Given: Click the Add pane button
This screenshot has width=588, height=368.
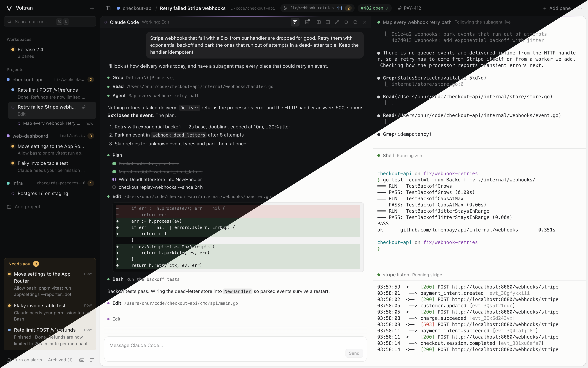Looking at the screenshot, I should [556, 8].
